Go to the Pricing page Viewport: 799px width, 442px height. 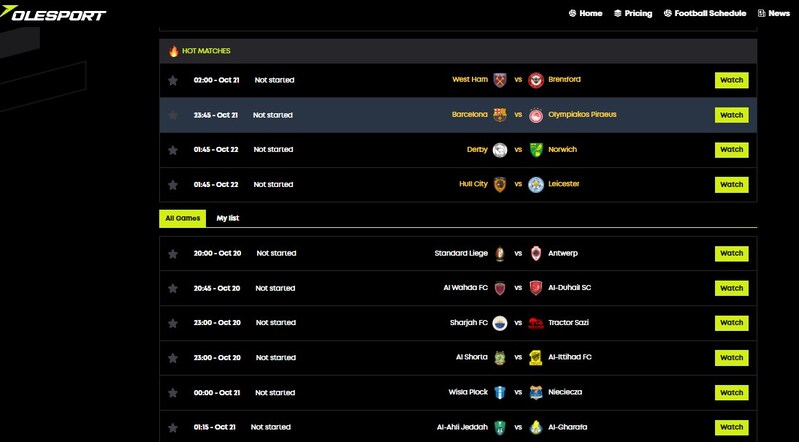tap(632, 13)
